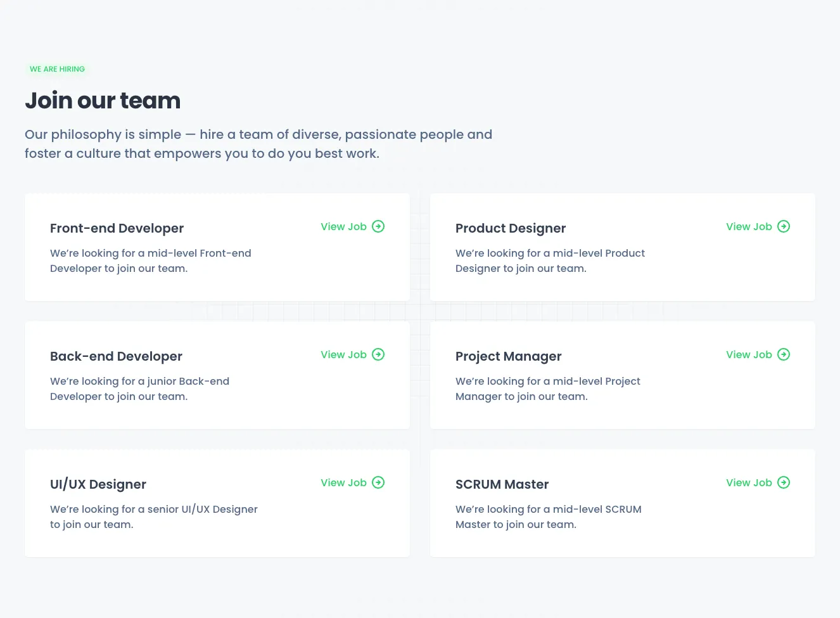The image size is (840, 618).
Task: Open View Job link for Project Manager
Action: pos(749,355)
